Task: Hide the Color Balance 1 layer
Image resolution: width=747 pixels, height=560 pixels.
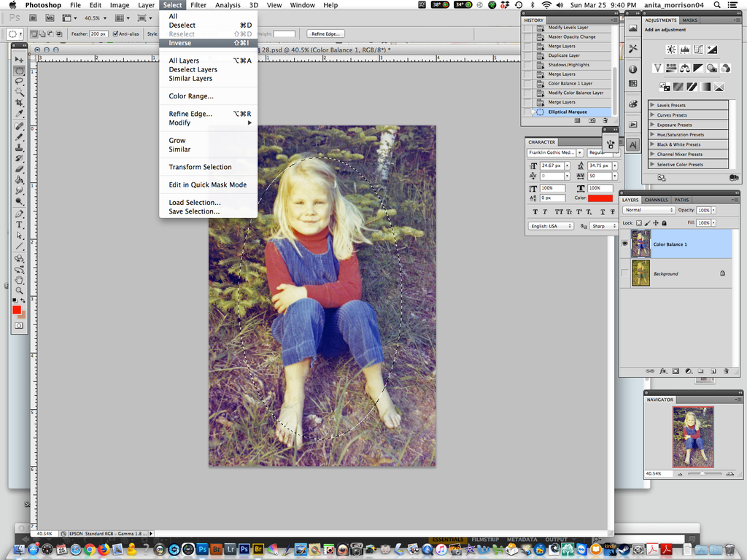Action: pyautogui.click(x=625, y=242)
